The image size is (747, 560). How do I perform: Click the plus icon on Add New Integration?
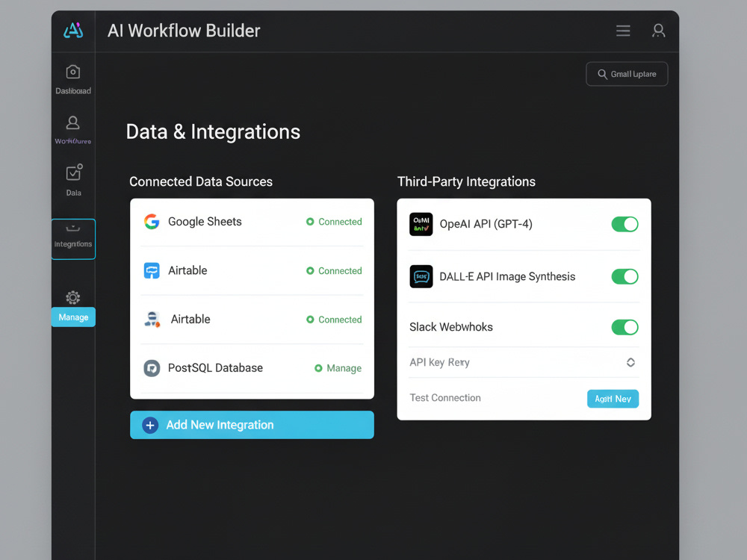click(x=150, y=426)
